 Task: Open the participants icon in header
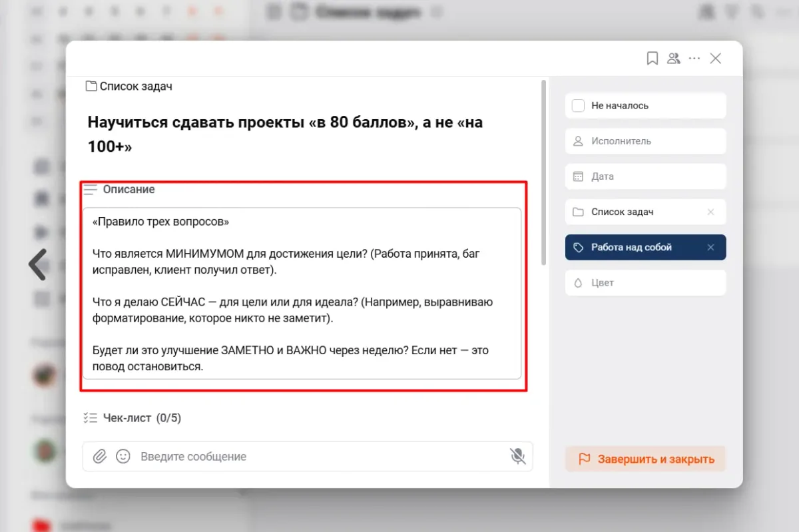tap(674, 59)
